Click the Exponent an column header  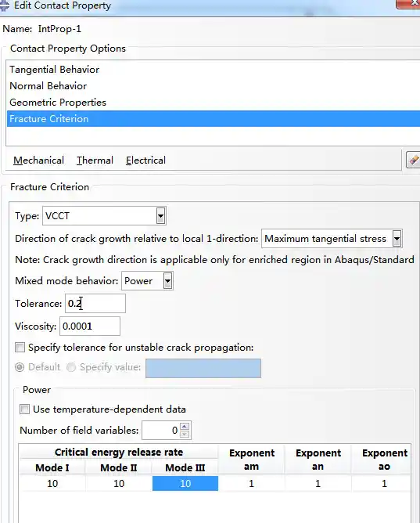click(318, 460)
